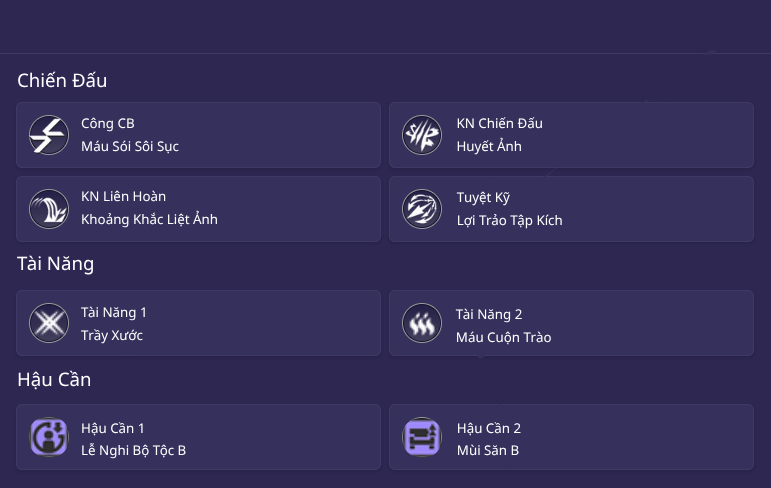771x488 pixels.
Task: Select Lễ Nghi Bộ Tộc B
Action: click(133, 451)
